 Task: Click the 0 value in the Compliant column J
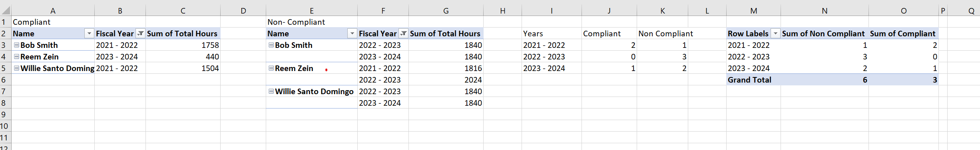(609, 57)
